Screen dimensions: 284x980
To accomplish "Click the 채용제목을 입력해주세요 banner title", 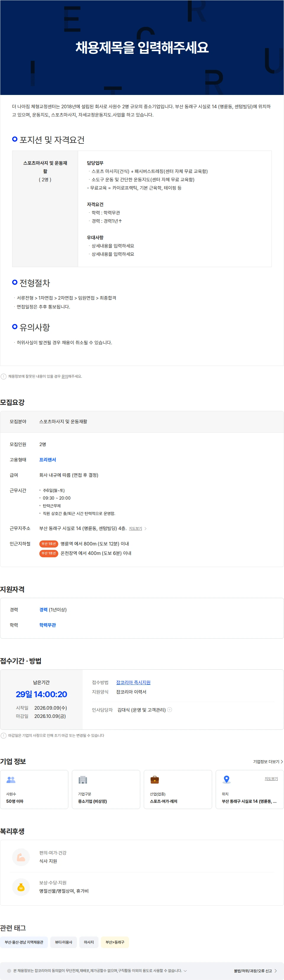I will tap(142, 48).
